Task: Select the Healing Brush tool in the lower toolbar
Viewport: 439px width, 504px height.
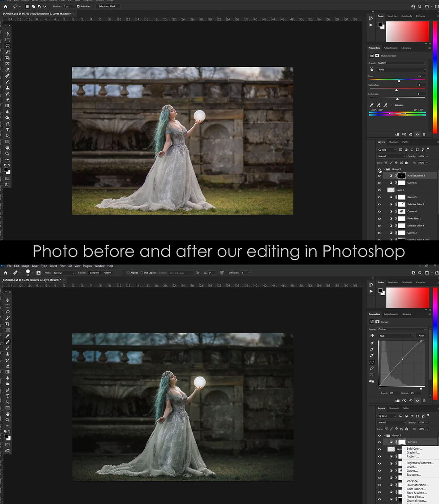Action: (7, 342)
